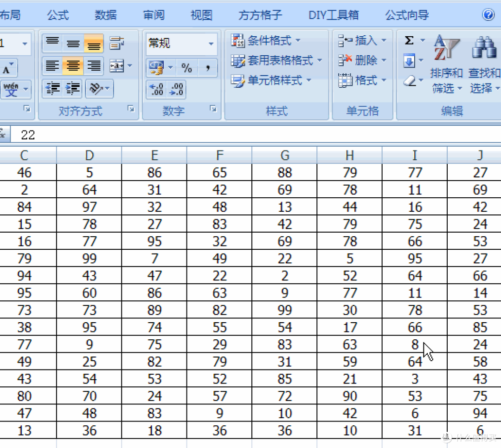Switch to 视图 ribbon tab
The height and width of the screenshot is (448, 501).
pos(202,15)
